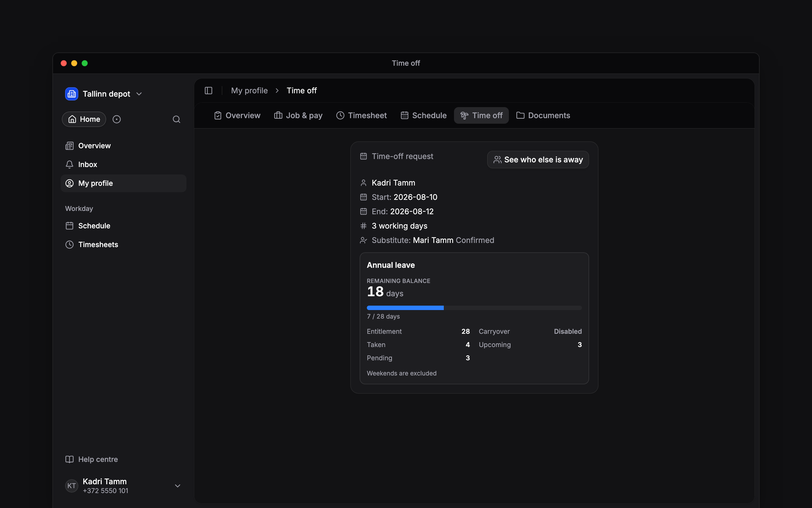Click the Time-off request calendar icon
This screenshot has width=812, height=508.
tap(364, 156)
